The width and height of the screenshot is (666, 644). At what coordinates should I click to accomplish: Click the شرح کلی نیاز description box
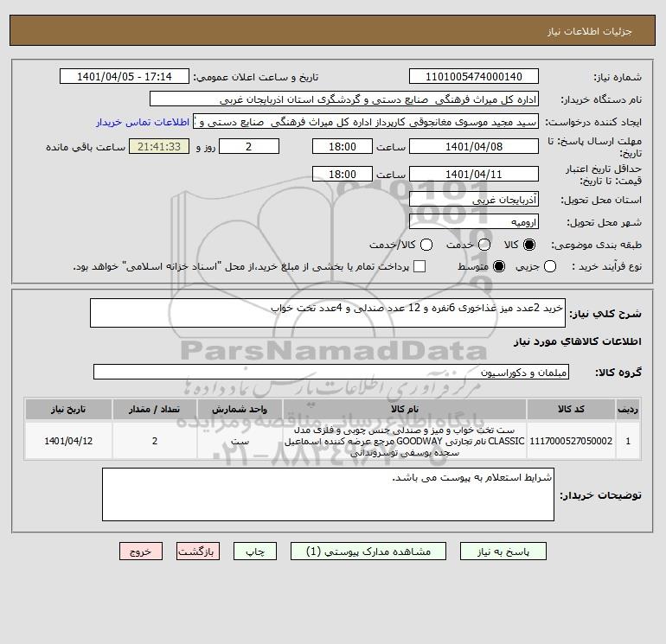click(328, 313)
